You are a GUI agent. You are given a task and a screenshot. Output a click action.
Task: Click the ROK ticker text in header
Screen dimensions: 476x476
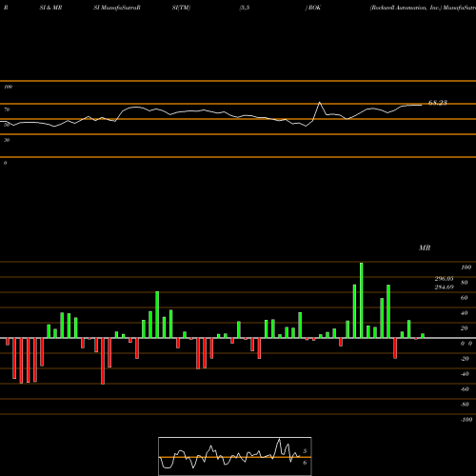(314, 8)
